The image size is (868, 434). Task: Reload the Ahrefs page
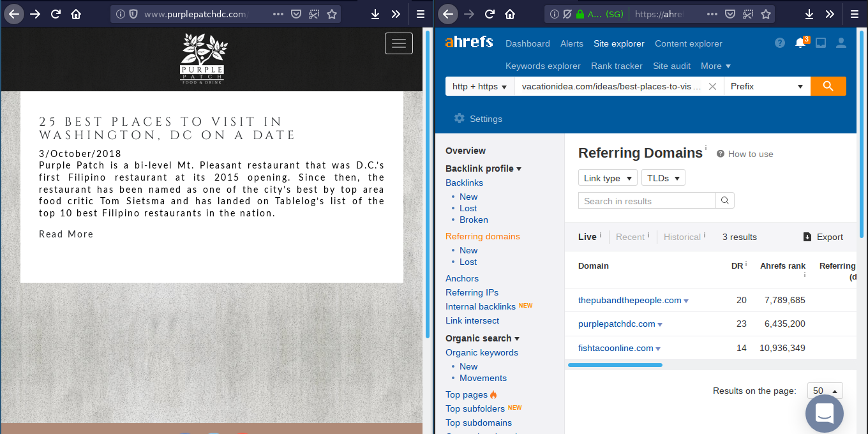click(490, 14)
